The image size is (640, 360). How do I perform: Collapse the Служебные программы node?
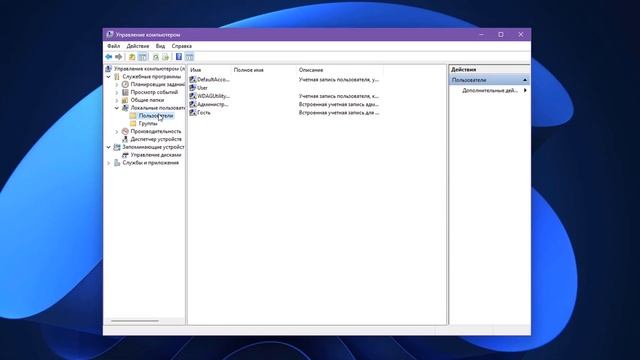click(109, 77)
